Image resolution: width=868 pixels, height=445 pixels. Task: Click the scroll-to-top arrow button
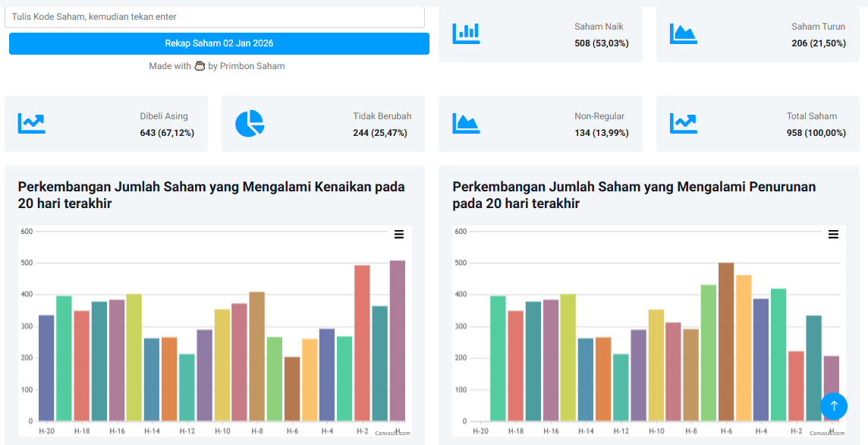click(834, 406)
